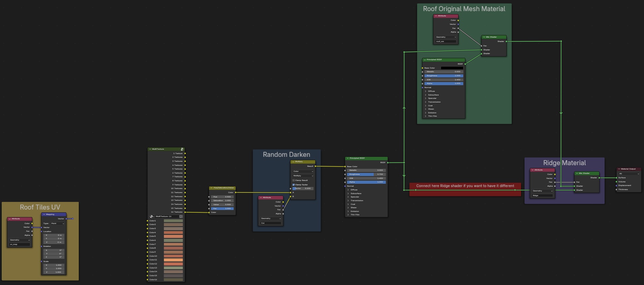This screenshot has width=644, height=285.
Task: Click the Color1 input socket on MultiTexture
Action: (x=147, y=221)
